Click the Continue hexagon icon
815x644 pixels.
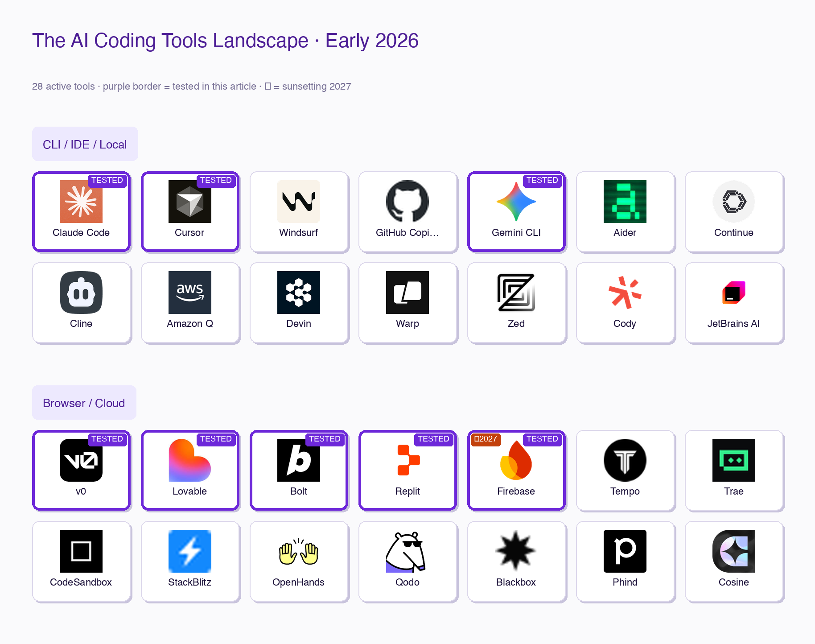734,202
